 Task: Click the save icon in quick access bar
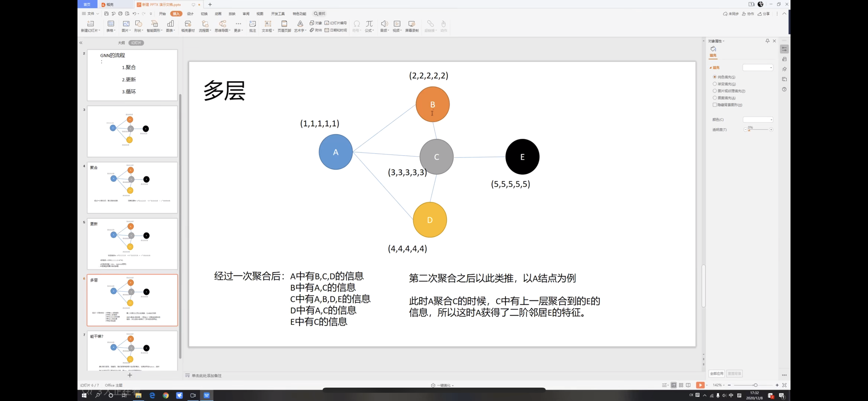[106, 14]
